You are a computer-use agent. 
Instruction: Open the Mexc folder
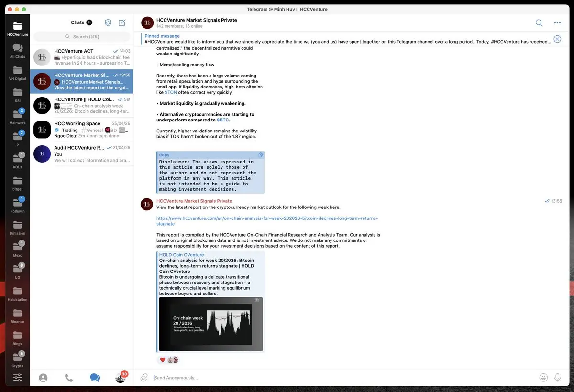click(18, 249)
